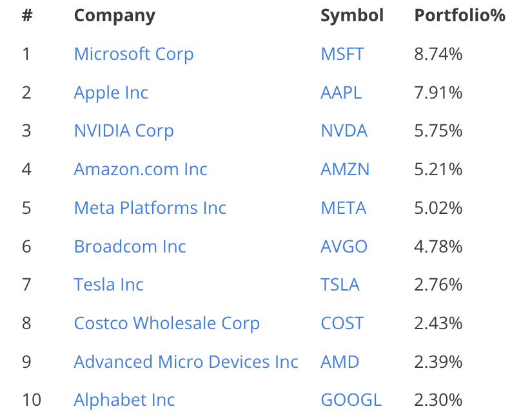Select the AAPL ticker symbol
The height and width of the screenshot is (420, 521).
tap(341, 93)
